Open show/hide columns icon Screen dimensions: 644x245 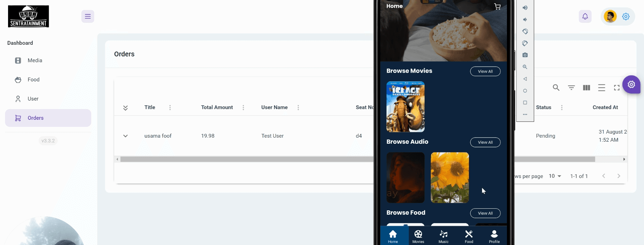point(586,88)
